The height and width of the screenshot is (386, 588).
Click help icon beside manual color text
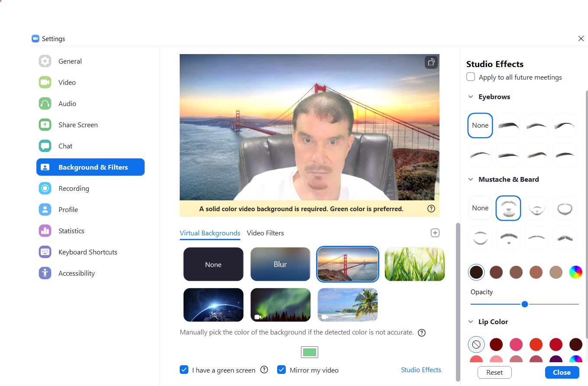[x=422, y=332]
